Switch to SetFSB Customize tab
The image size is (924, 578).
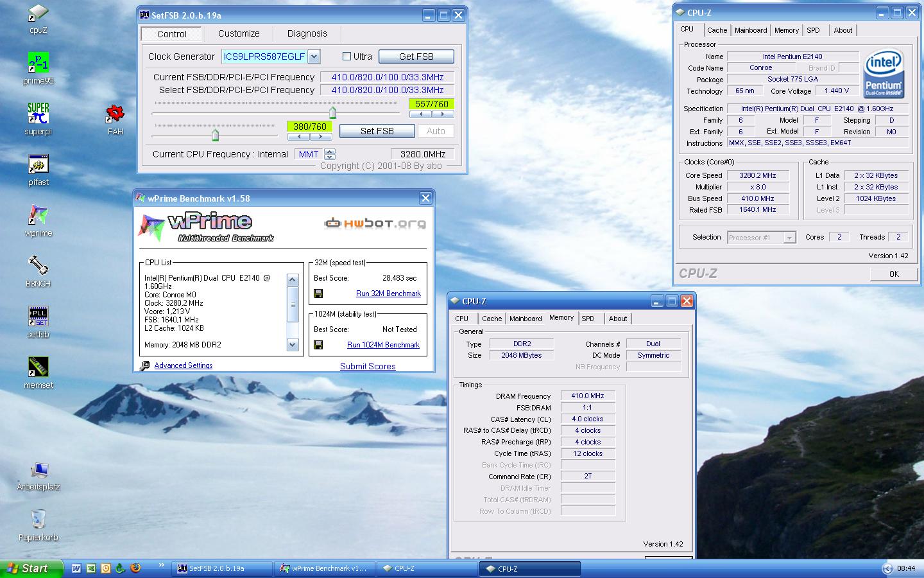click(239, 33)
